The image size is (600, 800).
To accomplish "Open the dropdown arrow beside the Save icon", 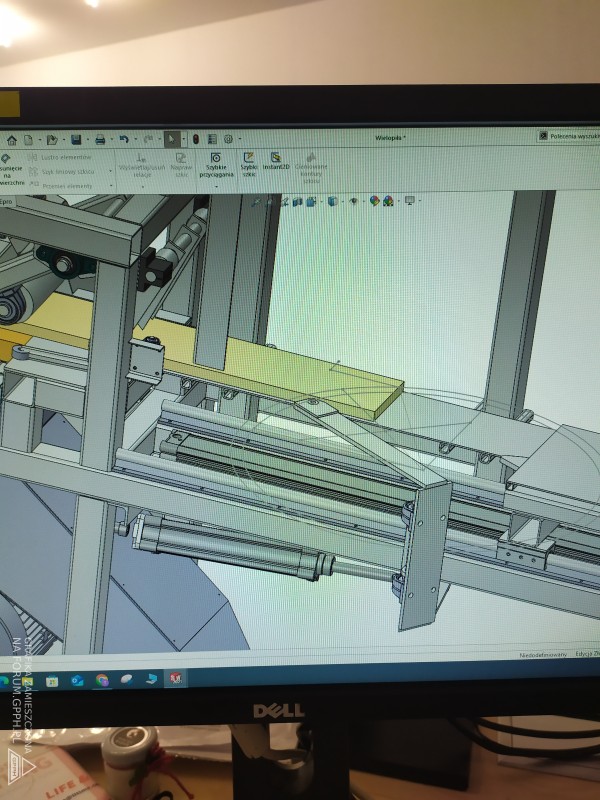I will click(x=85, y=140).
